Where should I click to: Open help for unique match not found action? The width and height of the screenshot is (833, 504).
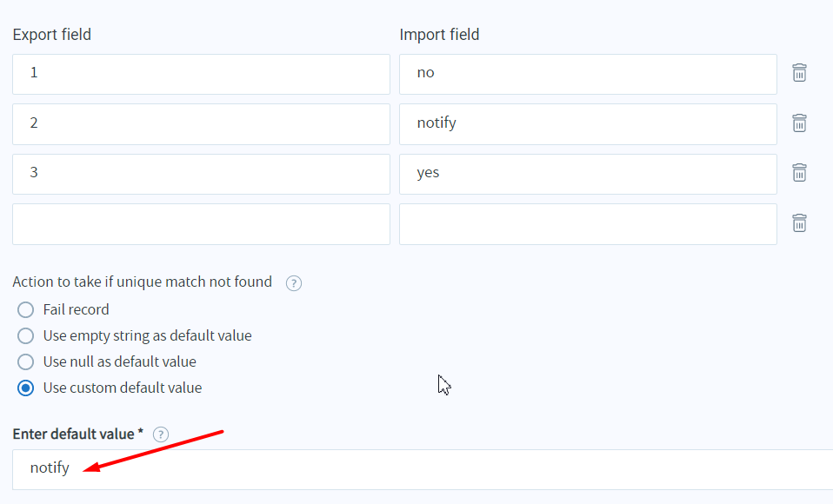294,283
